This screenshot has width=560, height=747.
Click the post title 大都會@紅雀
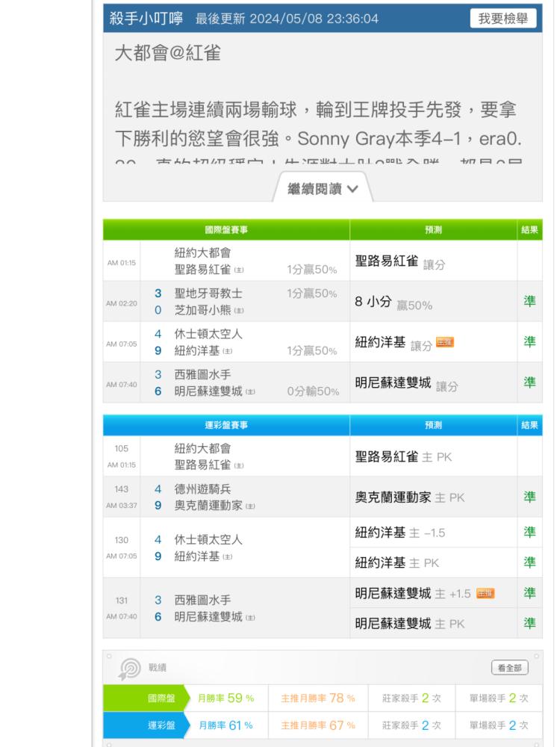pyautogui.click(x=167, y=52)
